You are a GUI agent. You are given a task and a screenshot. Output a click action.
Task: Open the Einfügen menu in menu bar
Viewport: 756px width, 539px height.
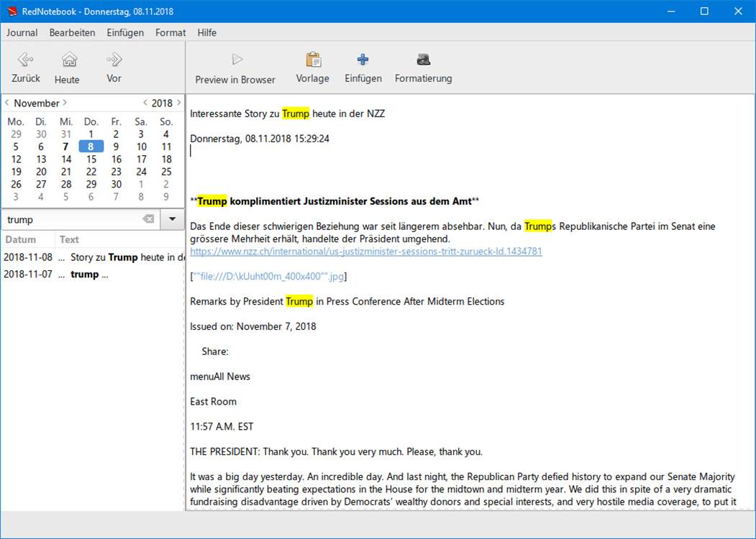[x=125, y=33]
